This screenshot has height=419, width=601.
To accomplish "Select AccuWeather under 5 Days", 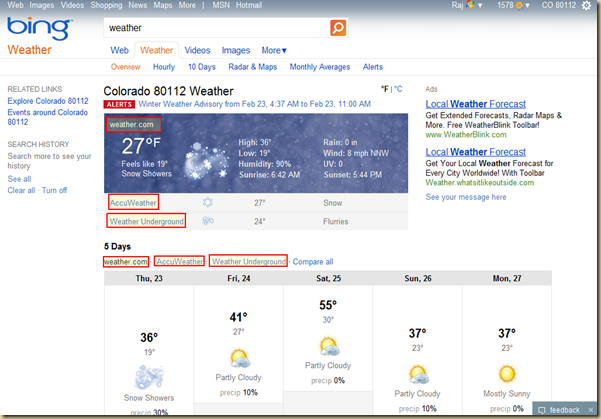I will click(x=180, y=262).
